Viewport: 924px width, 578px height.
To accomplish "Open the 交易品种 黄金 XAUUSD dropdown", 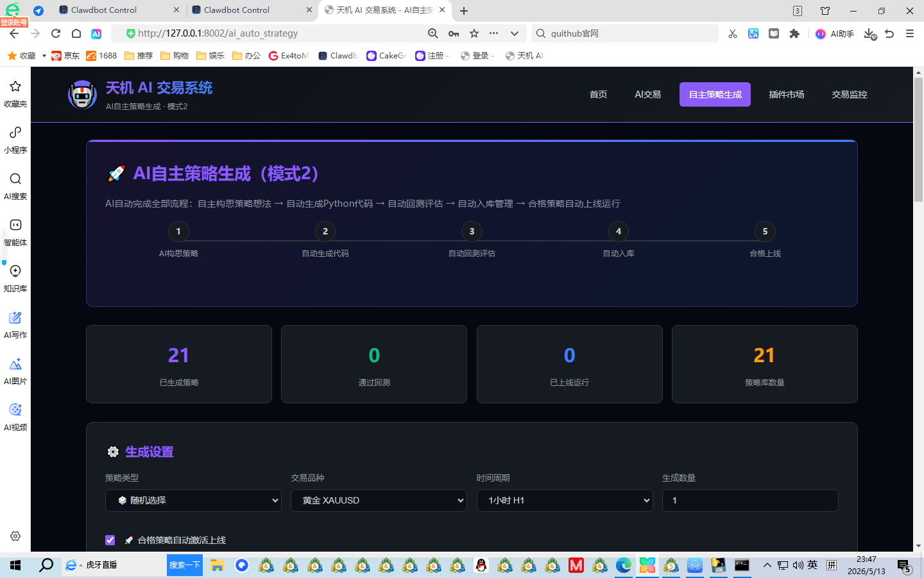I will pos(379,500).
